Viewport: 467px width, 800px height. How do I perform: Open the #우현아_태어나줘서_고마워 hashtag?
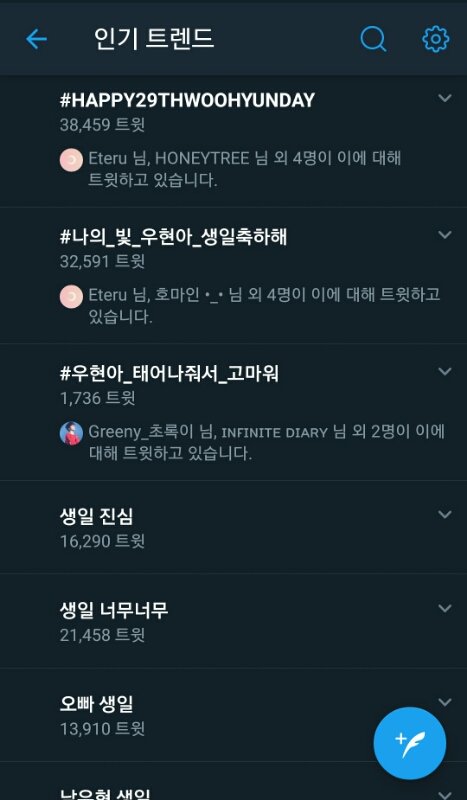click(x=169, y=373)
